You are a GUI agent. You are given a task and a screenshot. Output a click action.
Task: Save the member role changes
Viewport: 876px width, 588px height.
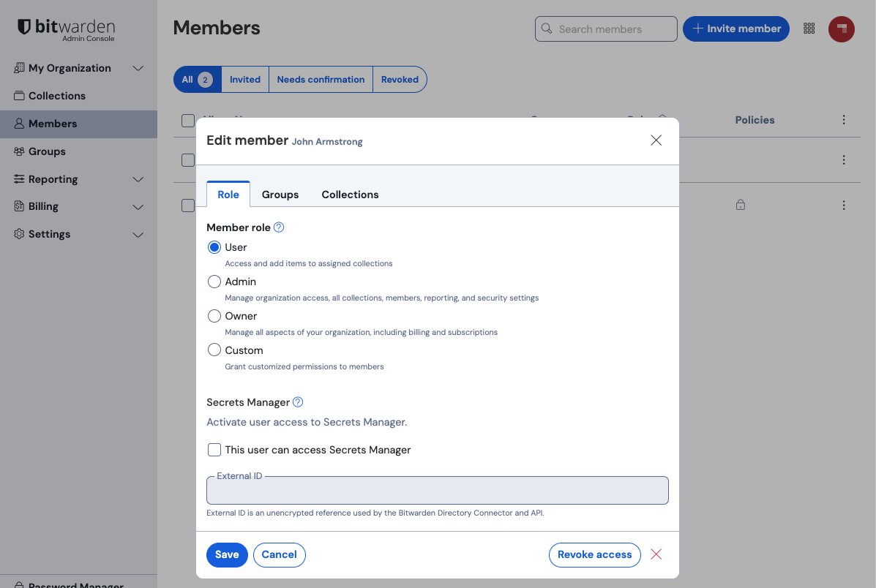(227, 554)
